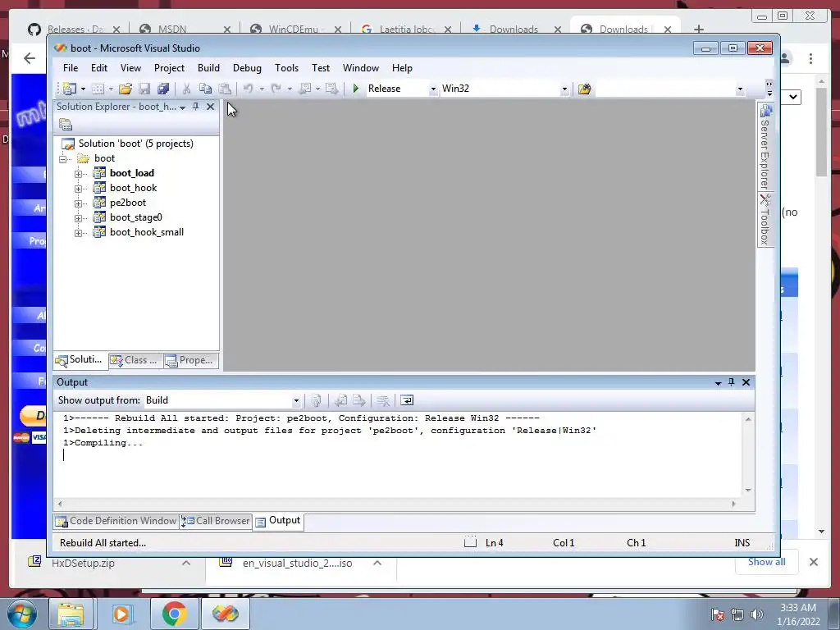Click Go to Next Message icon in Output
The image size is (840, 630).
359,400
